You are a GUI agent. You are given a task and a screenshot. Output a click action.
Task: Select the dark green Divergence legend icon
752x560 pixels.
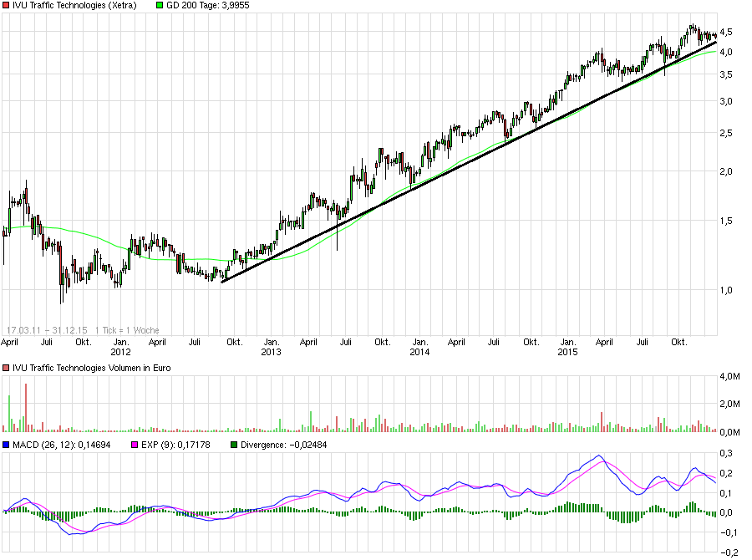click(x=236, y=445)
